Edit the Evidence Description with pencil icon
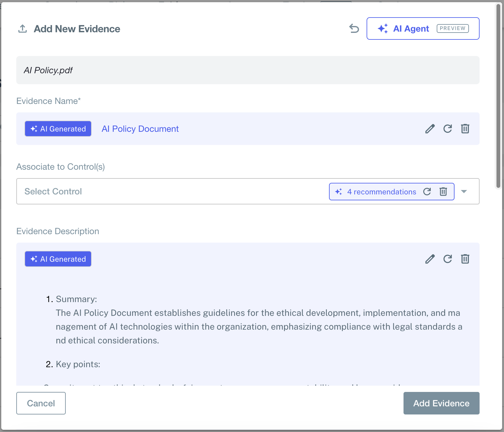This screenshot has height=432, width=504. (x=430, y=259)
